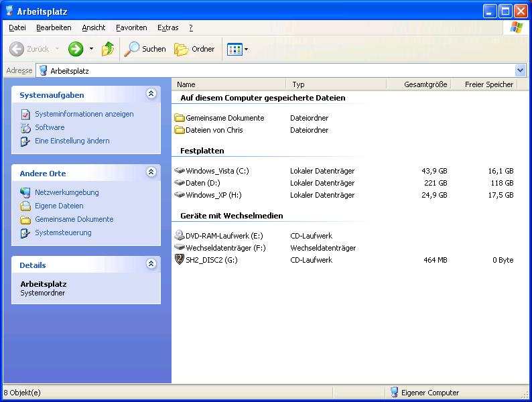
Task: Select the text Dateien von Chris
Action: point(214,130)
